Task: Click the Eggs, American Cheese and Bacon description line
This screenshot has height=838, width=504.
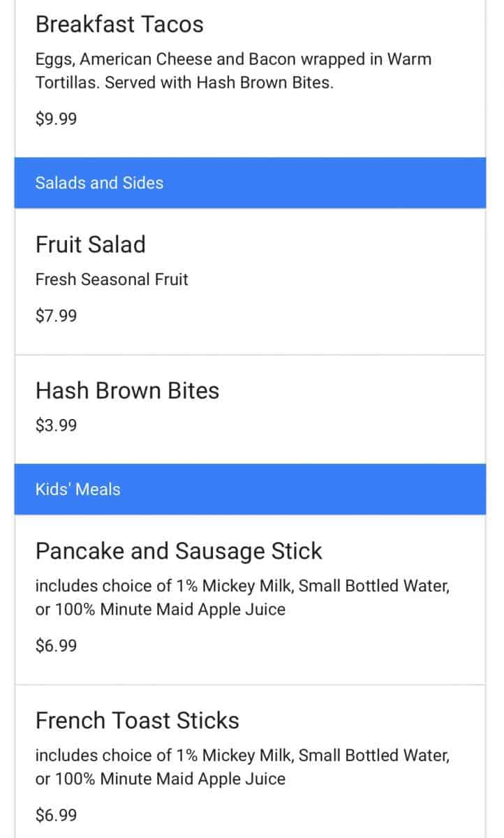Action: (233, 59)
